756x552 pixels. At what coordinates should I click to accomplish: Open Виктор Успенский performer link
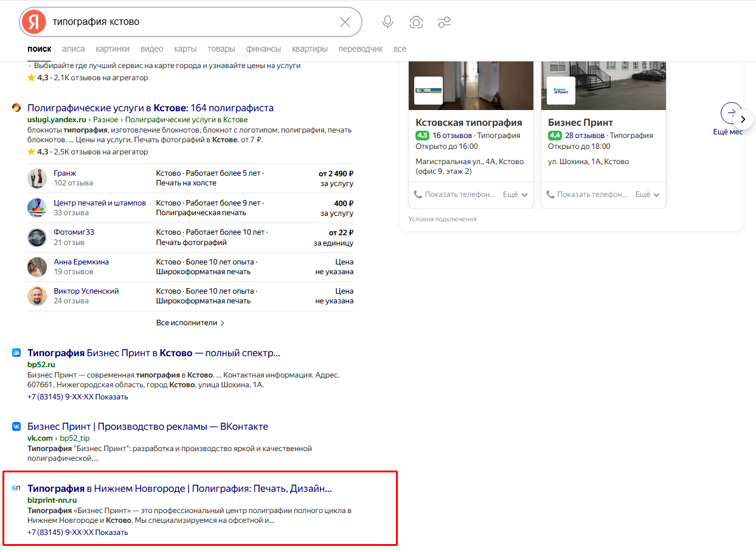tap(86, 291)
